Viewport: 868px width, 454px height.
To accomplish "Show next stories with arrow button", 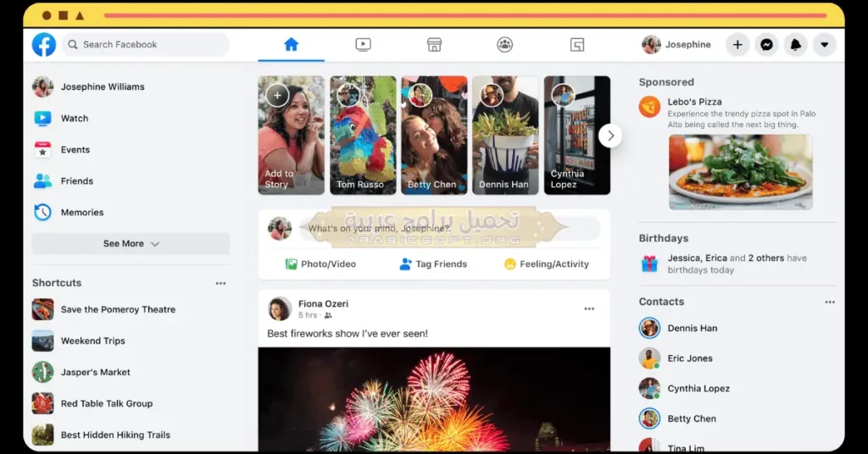I will tap(610, 136).
